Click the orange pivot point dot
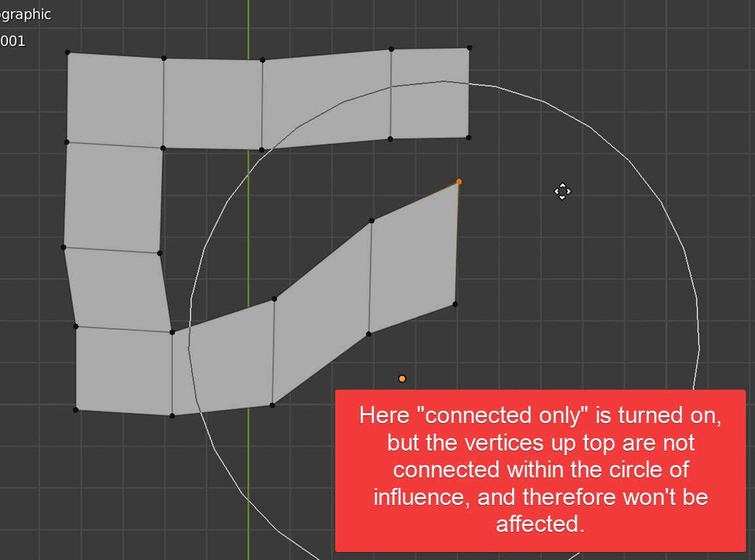This screenshot has height=560, width=755. coord(402,378)
